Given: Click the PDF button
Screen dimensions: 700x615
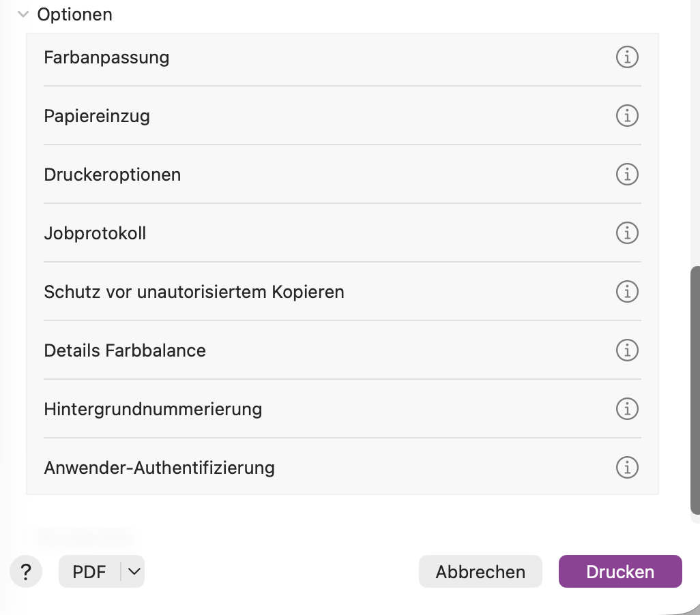Looking at the screenshot, I should click(x=89, y=571).
